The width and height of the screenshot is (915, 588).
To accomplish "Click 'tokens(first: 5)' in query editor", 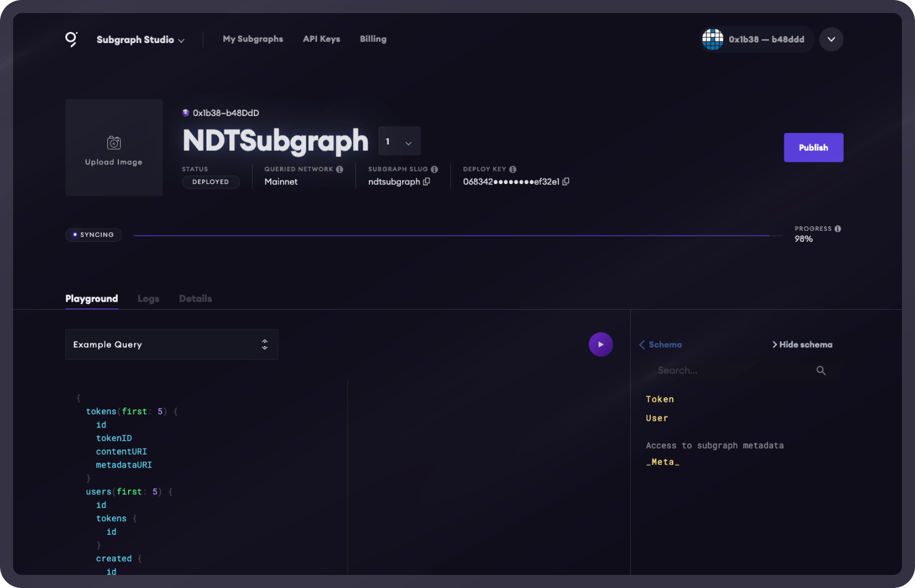I will click(x=126, y=412).
